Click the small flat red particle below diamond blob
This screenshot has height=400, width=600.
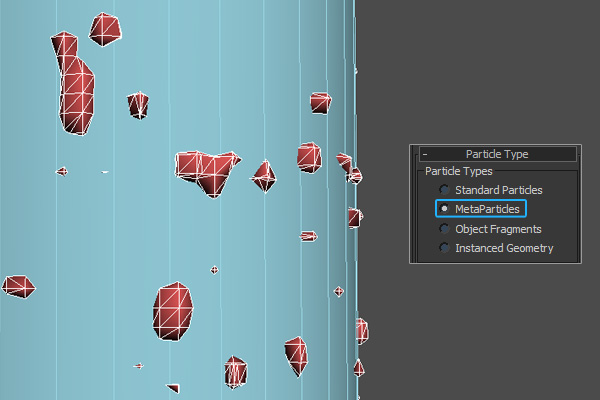[308, 236]
